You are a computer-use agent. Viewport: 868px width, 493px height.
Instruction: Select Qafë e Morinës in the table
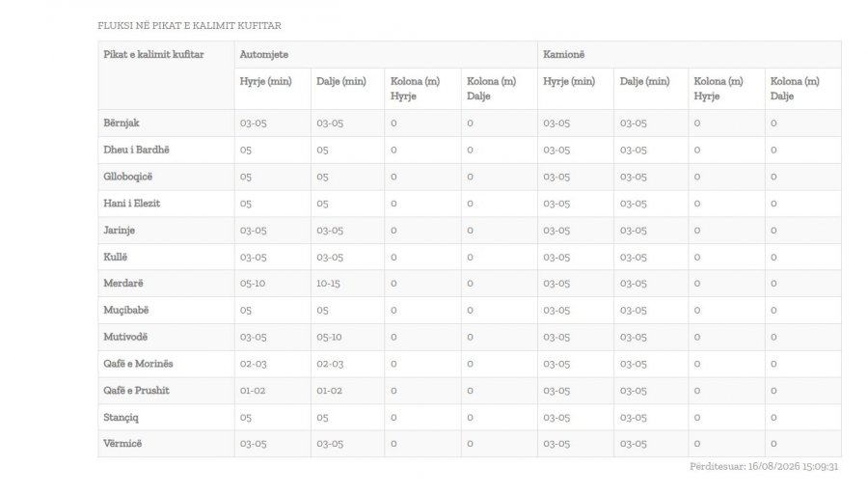click(x=138, y=364)
